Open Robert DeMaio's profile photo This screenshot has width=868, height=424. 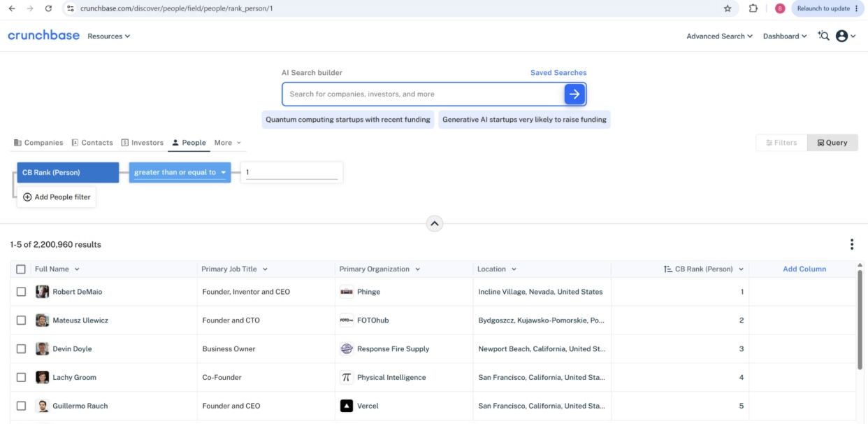(x=43, y=292)
